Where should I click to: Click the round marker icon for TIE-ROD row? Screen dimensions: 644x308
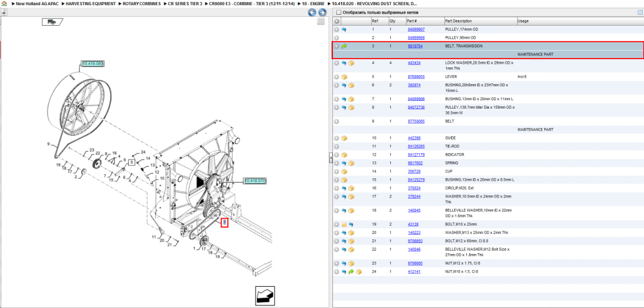(x=337, y=147)
